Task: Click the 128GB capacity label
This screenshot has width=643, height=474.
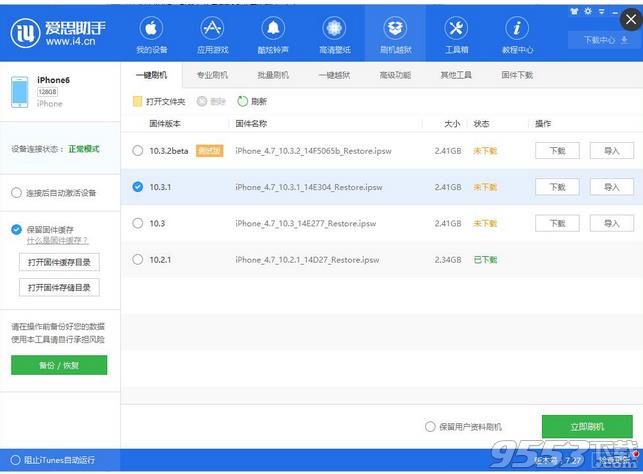Action: point(48,92)
